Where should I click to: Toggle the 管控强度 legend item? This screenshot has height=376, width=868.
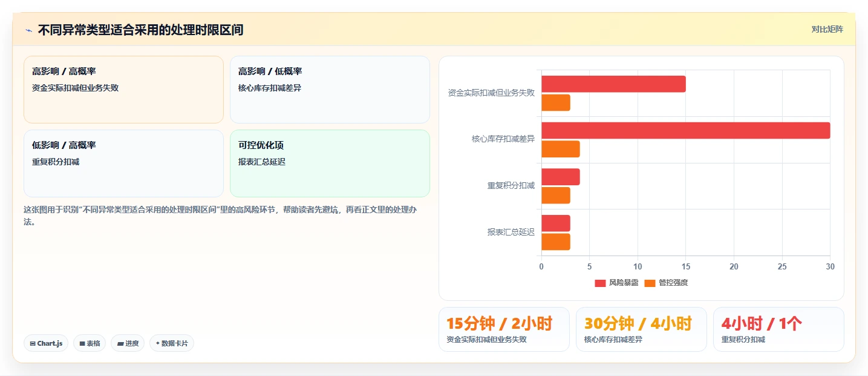click(666, 283)
